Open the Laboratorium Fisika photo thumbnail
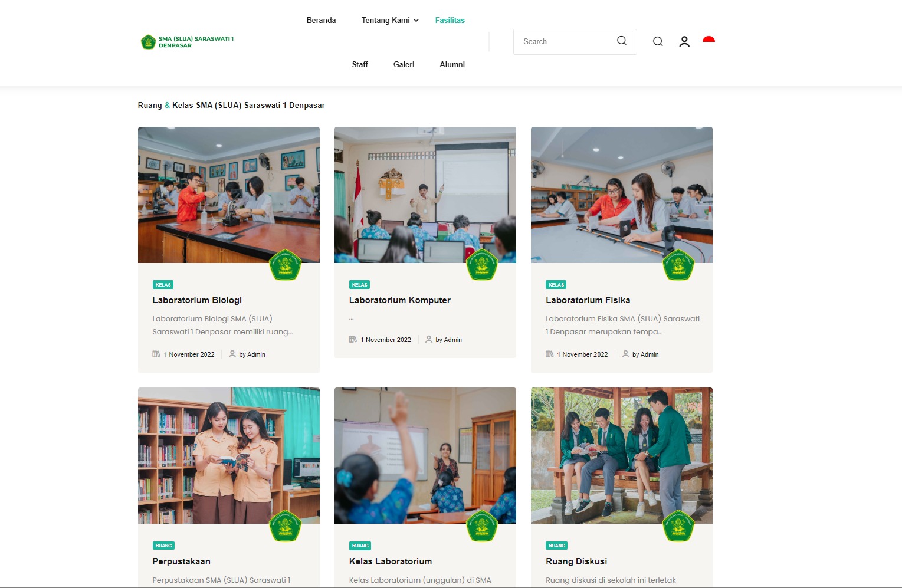 [x=622, y=195]
